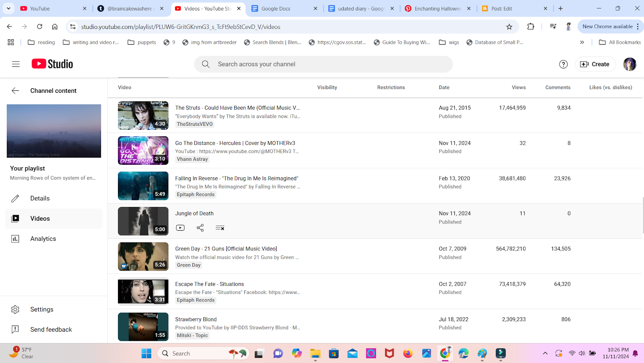Open media controls icon in Chrome toolbar
The image size is (644, 363).
point(553,27)
